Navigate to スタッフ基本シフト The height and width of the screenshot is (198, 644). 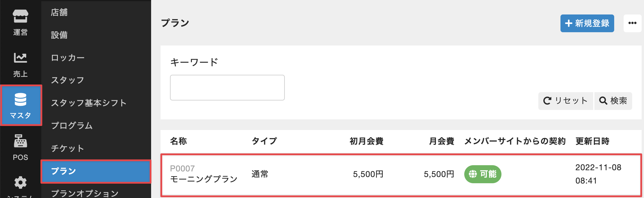coord(89,103)
